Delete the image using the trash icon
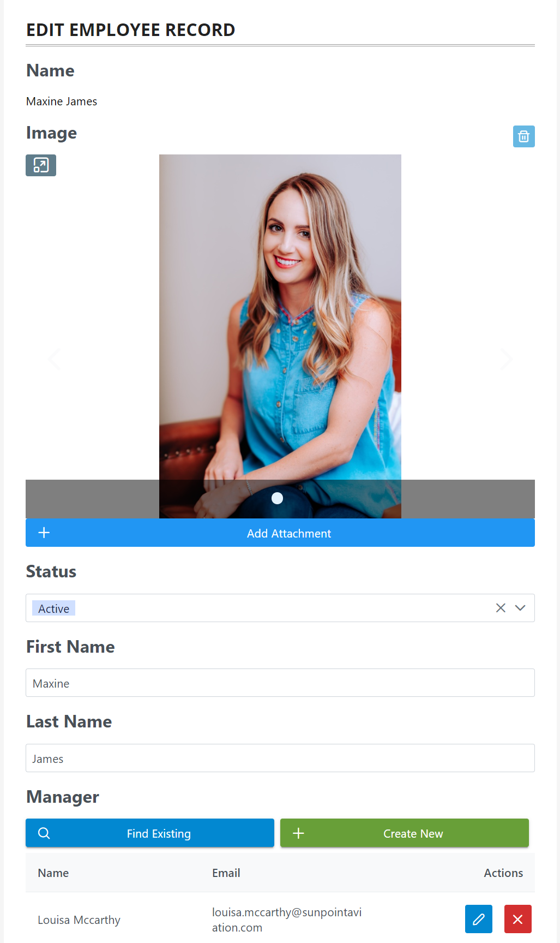The width and height of the screenshot is (560, 943). click(523, 136)
